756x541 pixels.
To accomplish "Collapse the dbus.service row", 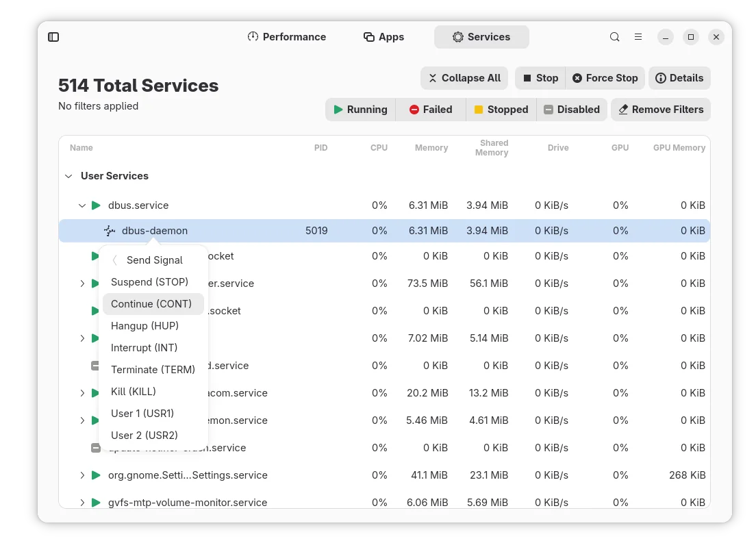I will point(82,205).
